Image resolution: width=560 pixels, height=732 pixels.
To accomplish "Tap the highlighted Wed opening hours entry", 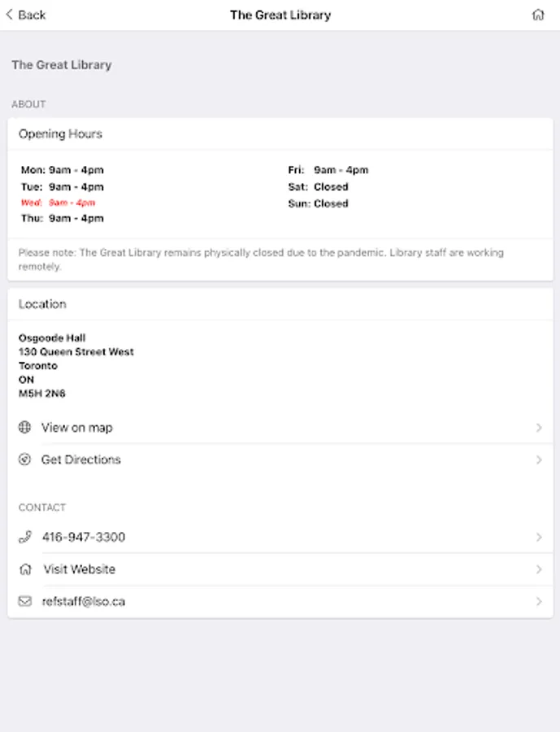I will click(59, 203).
